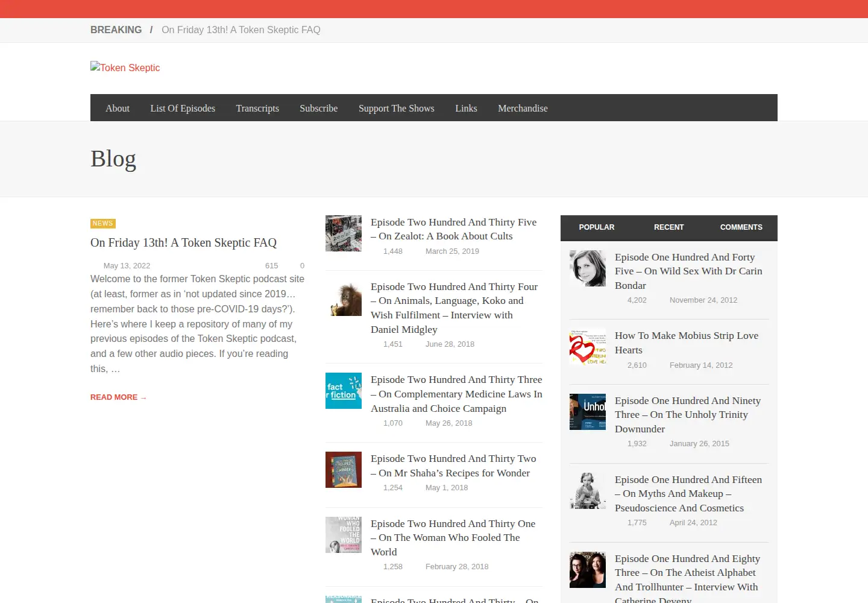Click the Recipes for Wonder book thumbnail
Screen dimensions: 868x603
(344, 470)
